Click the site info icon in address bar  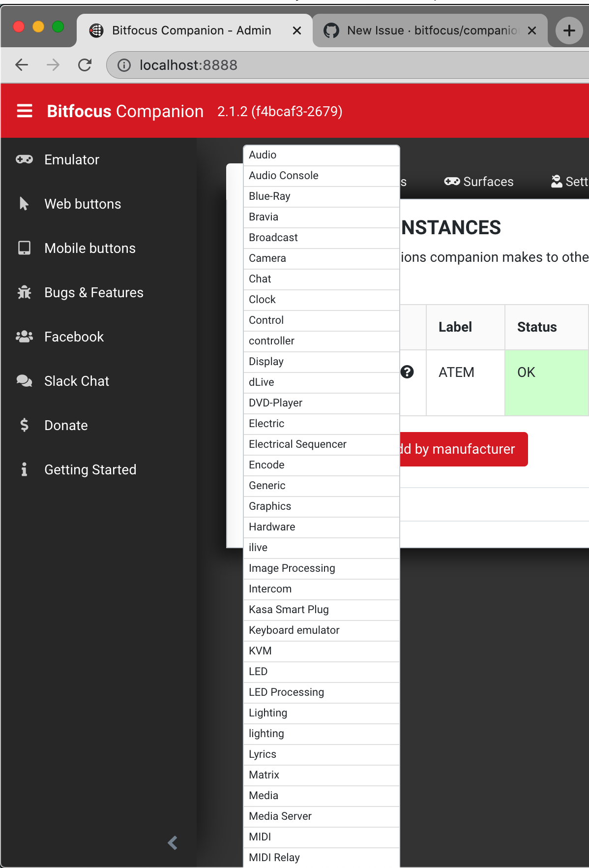point(124,65)
